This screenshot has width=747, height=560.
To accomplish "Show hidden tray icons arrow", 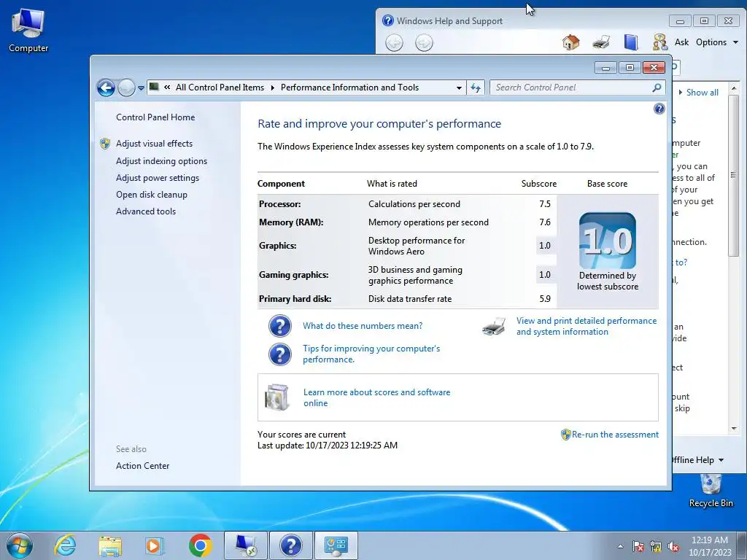I will 620,546.
